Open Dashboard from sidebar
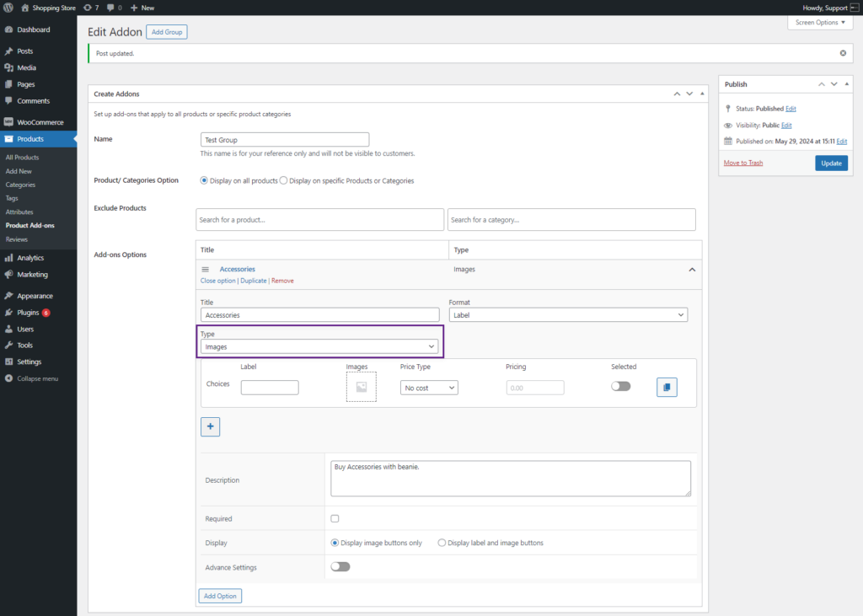Viewport: 863px width, 616px height. 33,29
